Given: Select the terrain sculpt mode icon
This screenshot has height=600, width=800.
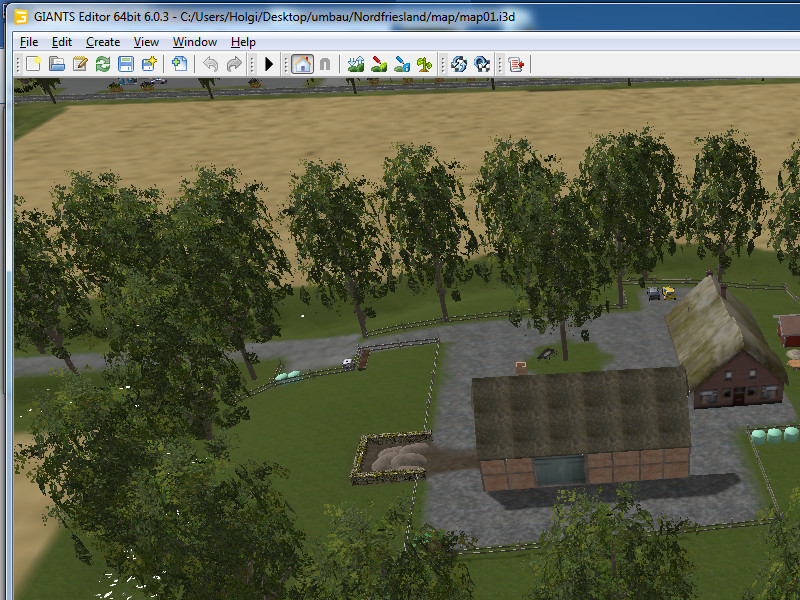Looking at the screenshot, I should point(356,64).
